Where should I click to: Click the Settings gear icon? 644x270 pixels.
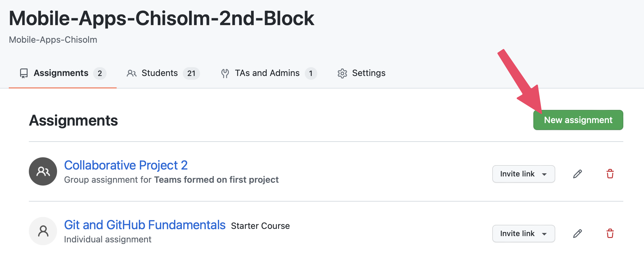click(x=342, y=73)
